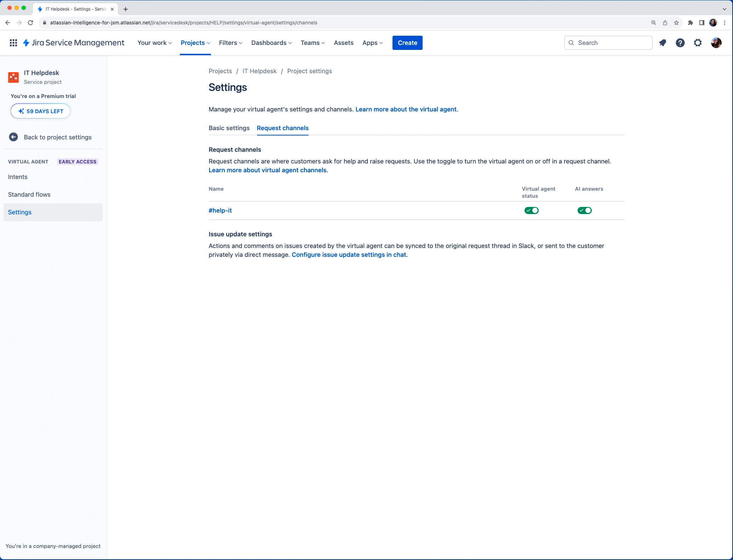Image resolution: width=733 pixels, height=560 pixels.
Task: Click Configure issue update settings in chat
Action: tap(349, 254)
